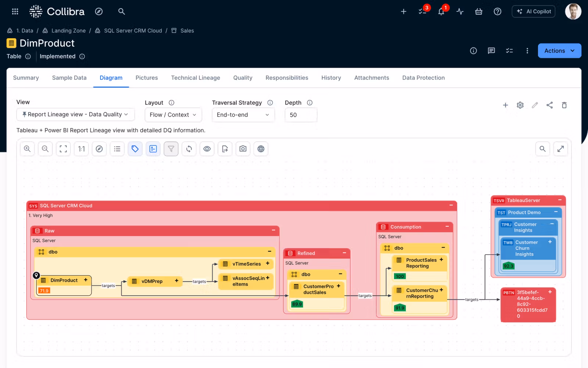Toggle the tag labels overlay button
Image resolution: width=588 pixels, height=368 pixels.
point(135,149)
